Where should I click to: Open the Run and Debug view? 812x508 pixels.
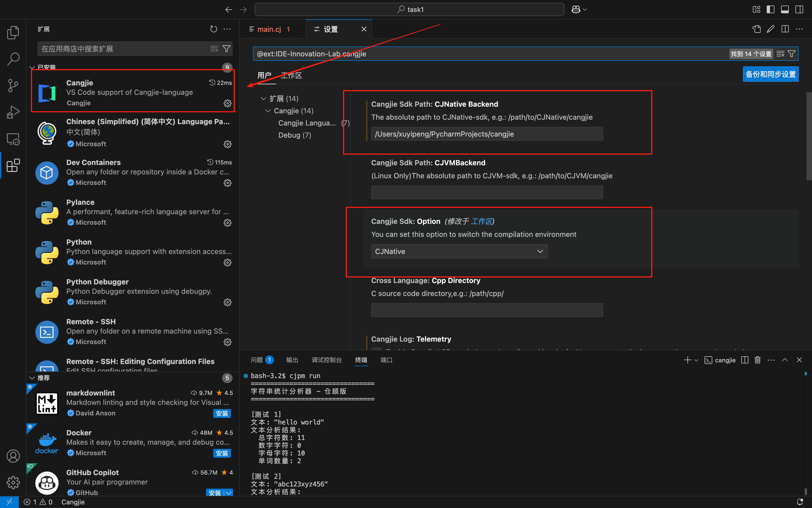pos(13,112)
